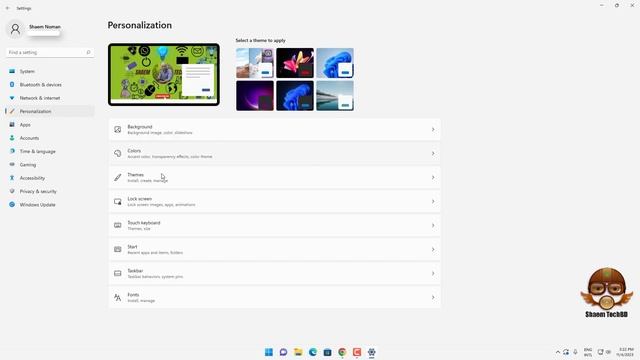Show hidden system tray icons

tap(558, 352)
